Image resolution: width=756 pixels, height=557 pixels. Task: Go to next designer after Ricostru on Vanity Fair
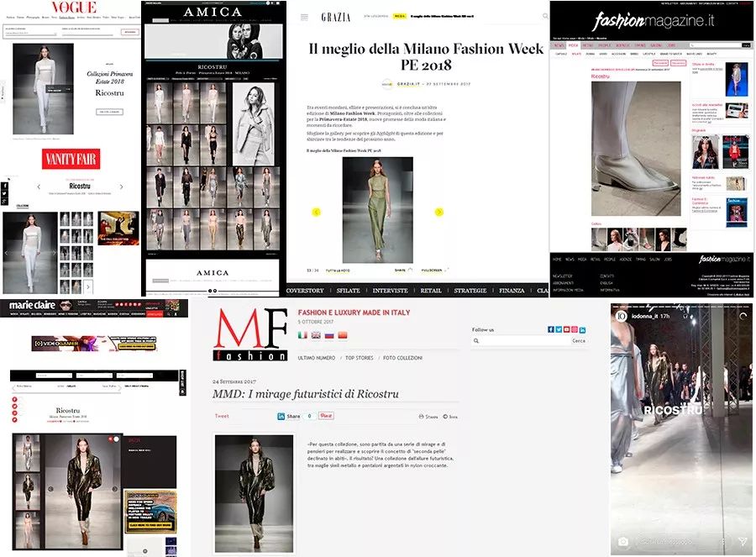[122, 187]
